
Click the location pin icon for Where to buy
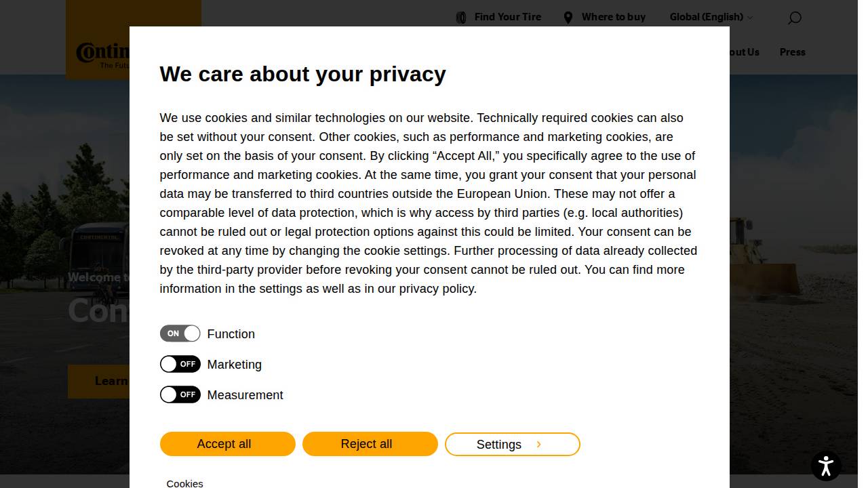click(x=568, y=17)
